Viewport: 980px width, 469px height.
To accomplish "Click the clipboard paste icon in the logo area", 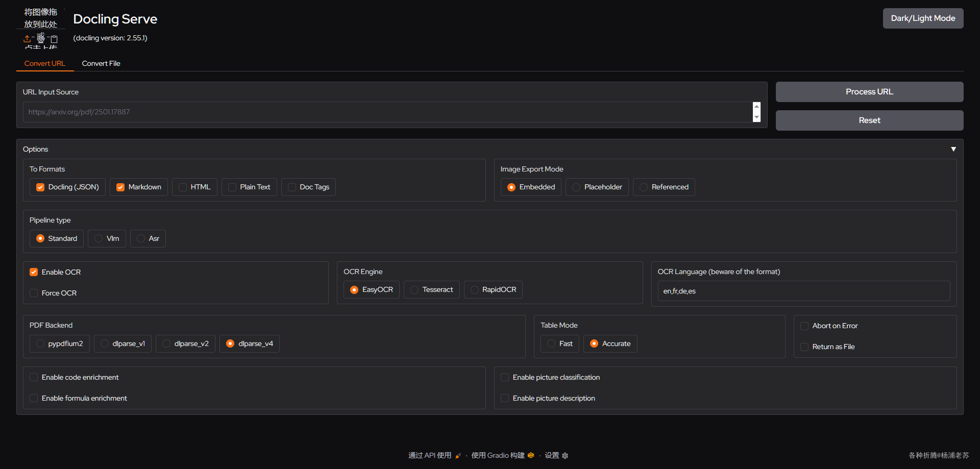I will click(x=54, y=39).
